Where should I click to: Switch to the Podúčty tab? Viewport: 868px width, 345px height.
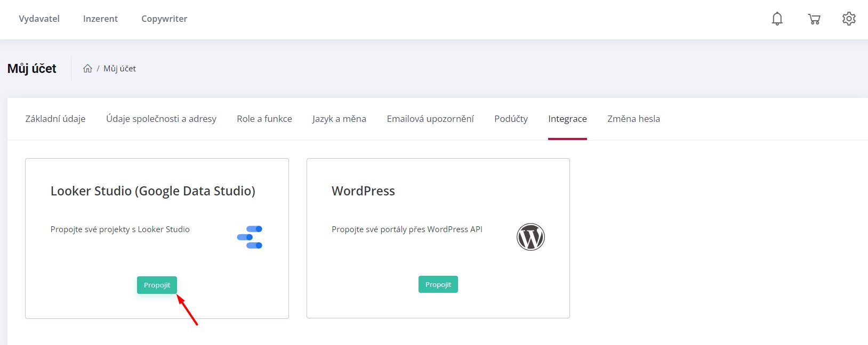511,119
